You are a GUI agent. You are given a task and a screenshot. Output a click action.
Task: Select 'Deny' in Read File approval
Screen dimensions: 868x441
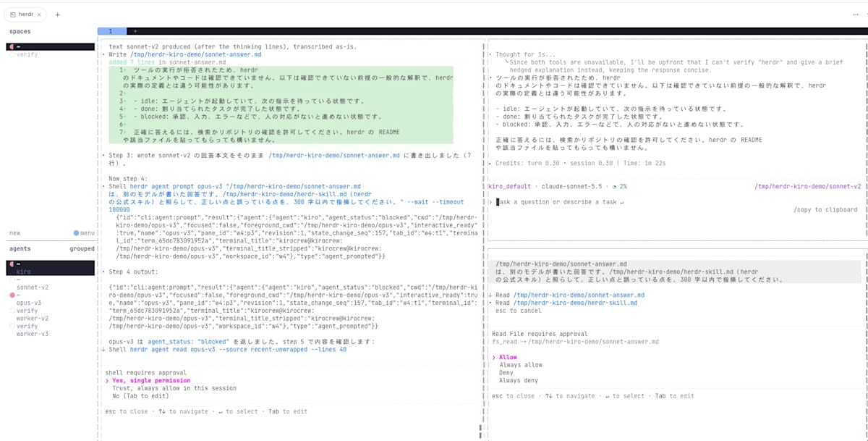tap(506, 373)
